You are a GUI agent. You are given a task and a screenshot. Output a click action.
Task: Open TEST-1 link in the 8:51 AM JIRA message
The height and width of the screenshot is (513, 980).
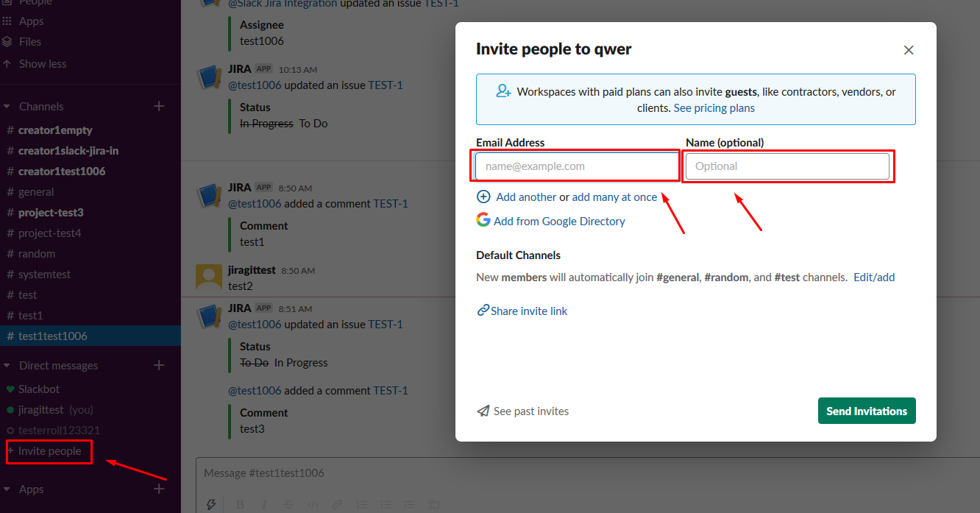(386, 325)
